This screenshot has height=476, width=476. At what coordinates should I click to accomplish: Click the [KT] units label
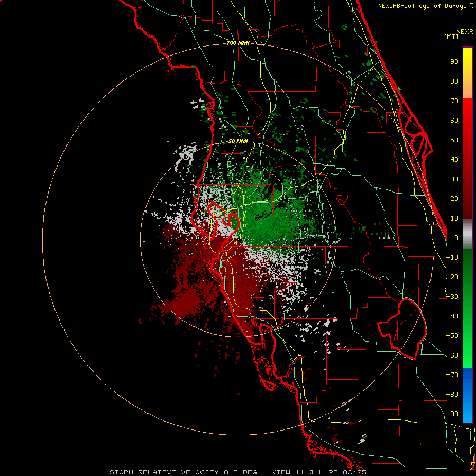[452, 36]
